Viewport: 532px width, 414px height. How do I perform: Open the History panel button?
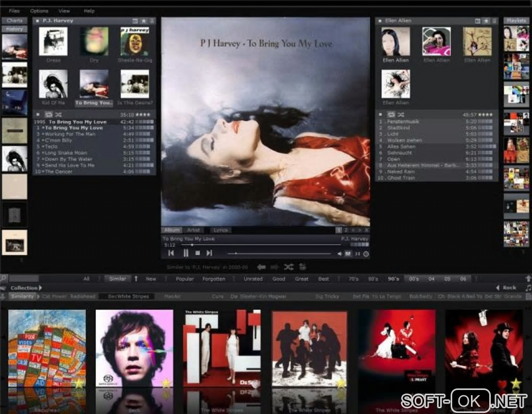click(x=15, y=29)
